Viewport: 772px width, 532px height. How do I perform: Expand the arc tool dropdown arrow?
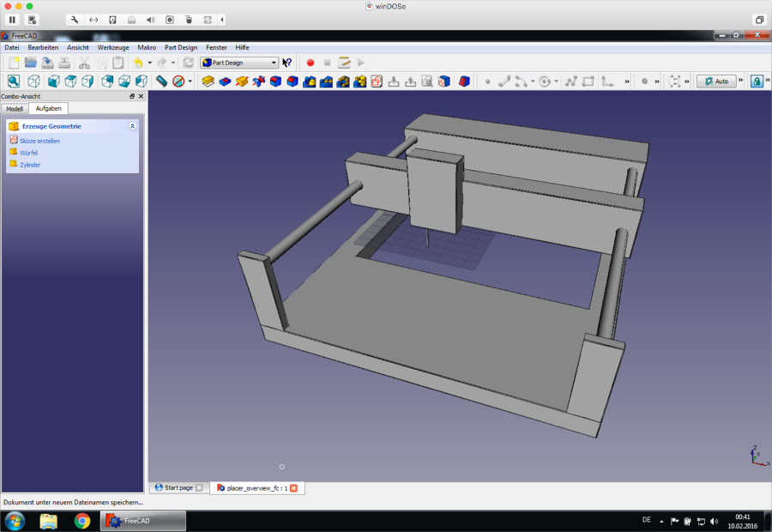533,82
